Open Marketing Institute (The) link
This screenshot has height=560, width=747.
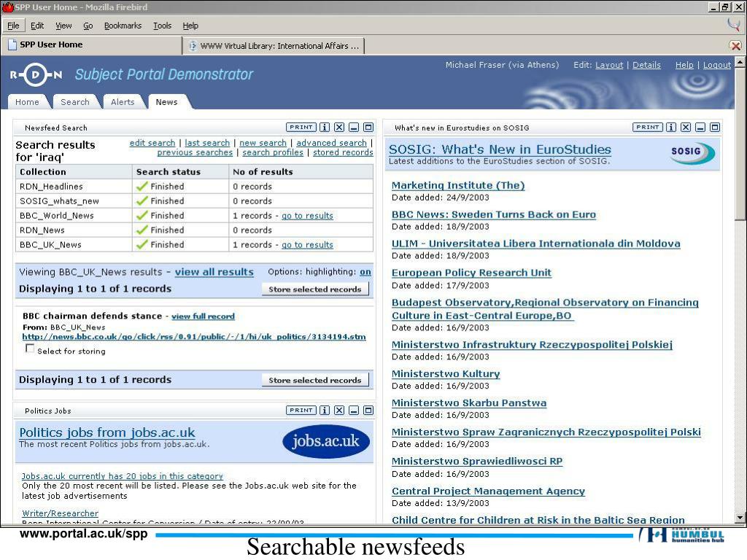point(458,185)
